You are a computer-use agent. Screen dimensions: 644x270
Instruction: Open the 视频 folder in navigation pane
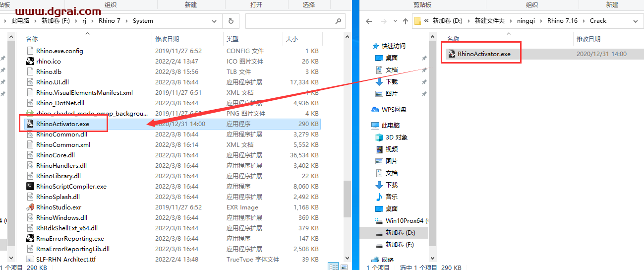[392, 149]
